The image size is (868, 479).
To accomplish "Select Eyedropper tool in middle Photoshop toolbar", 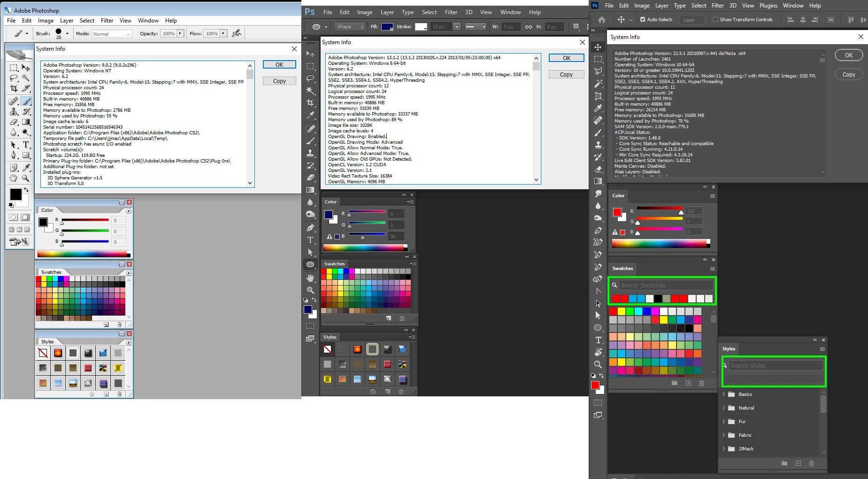I will tap(310, 115).
